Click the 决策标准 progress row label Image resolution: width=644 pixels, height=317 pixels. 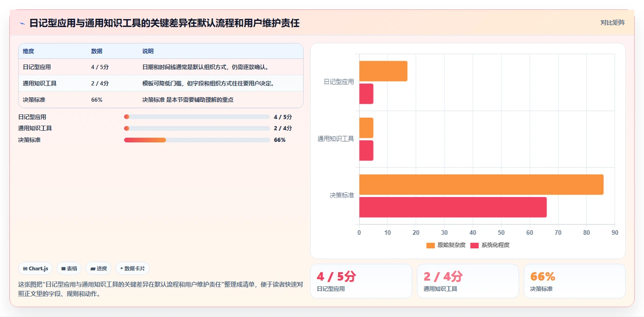29,140
